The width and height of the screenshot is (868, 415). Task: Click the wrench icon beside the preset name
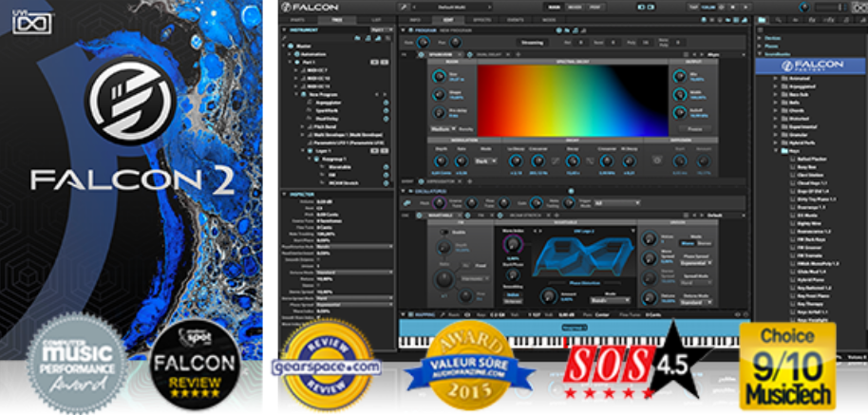pos(403,8)
